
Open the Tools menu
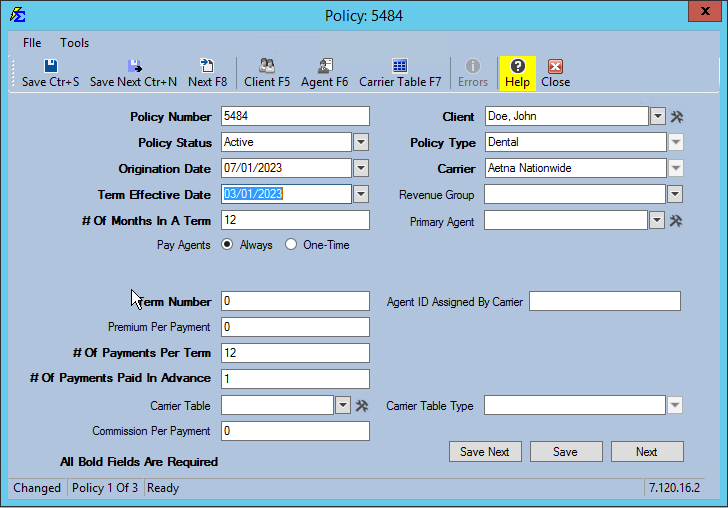74,43
